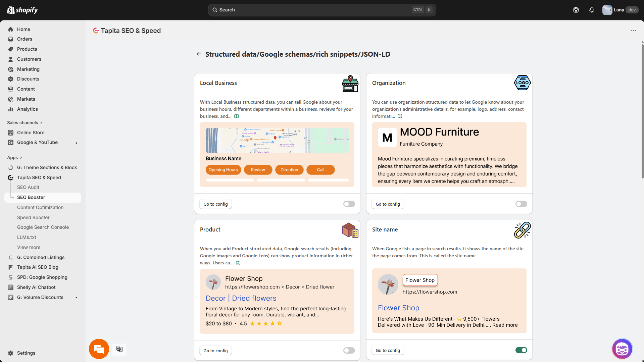This screenshot has width=644, height=362.
Task: Click the Site name chain link icon
Action: click(523, 230)
